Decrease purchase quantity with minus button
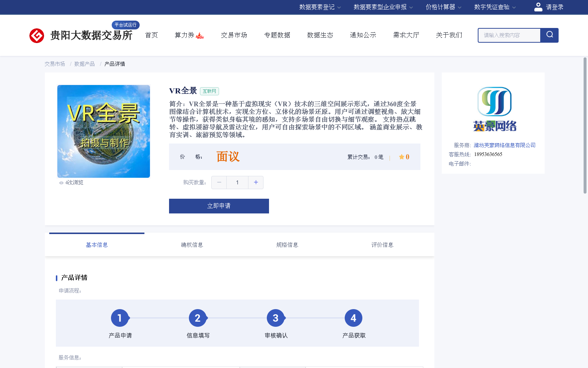588x368 pixels. [x=219, y=183]
